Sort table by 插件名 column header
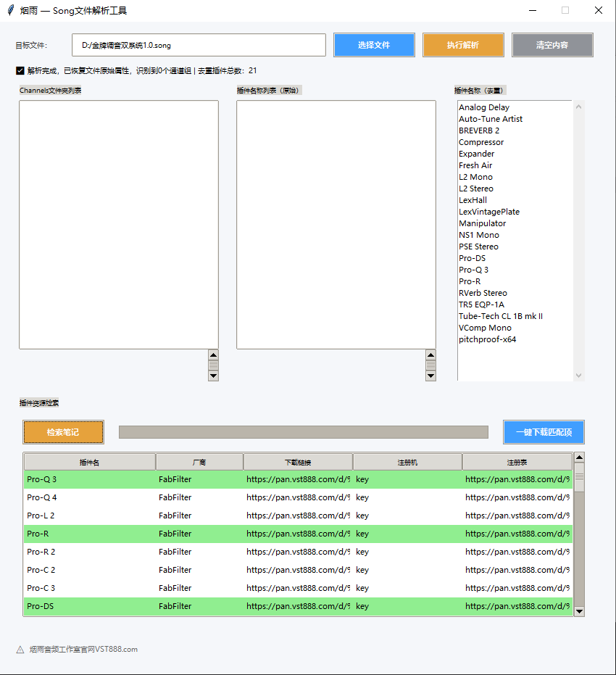This screenshot has height=675, width=616. click(89, 462)
